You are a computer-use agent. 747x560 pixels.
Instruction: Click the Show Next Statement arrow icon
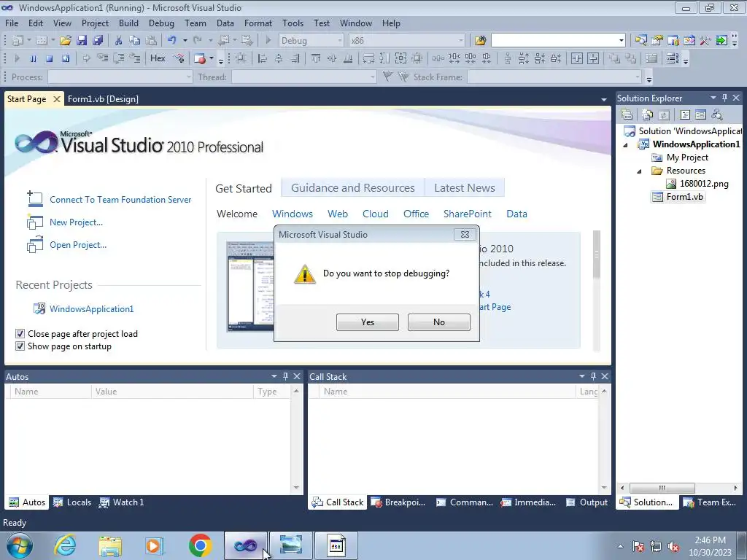click(x=86, y=58)
